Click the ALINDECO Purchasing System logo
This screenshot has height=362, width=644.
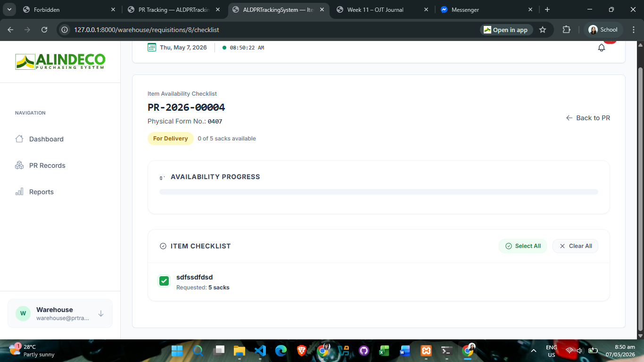click(60, 61)
